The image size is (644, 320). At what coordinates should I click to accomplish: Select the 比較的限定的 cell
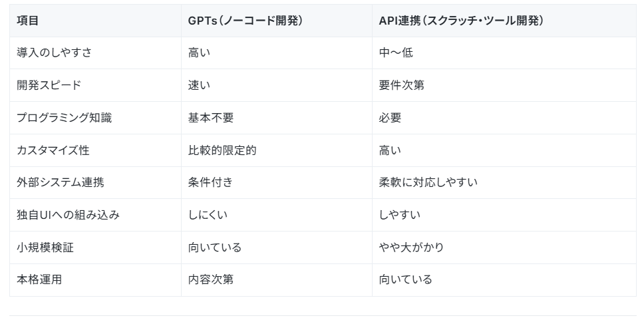(276, 150)
